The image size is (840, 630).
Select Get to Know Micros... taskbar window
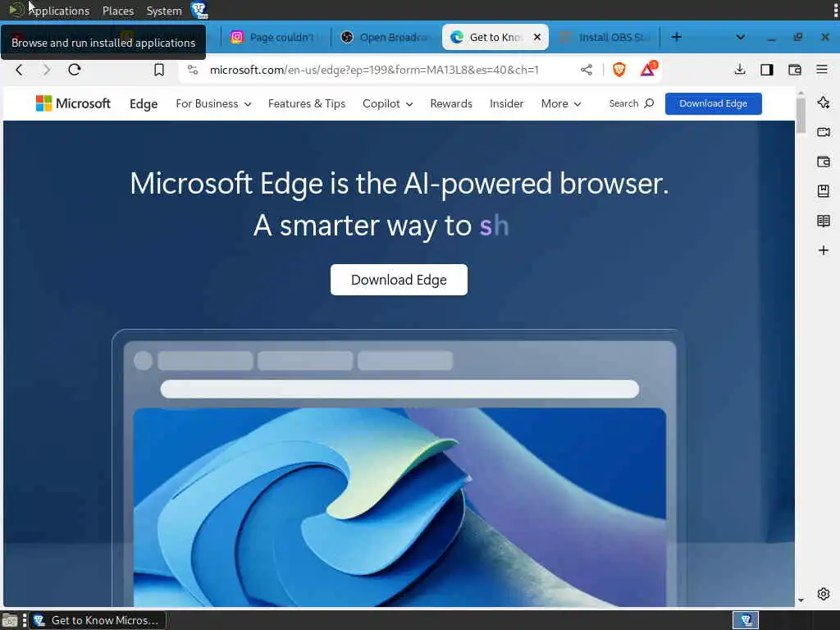pyautogui.click(x=97, y=620)
